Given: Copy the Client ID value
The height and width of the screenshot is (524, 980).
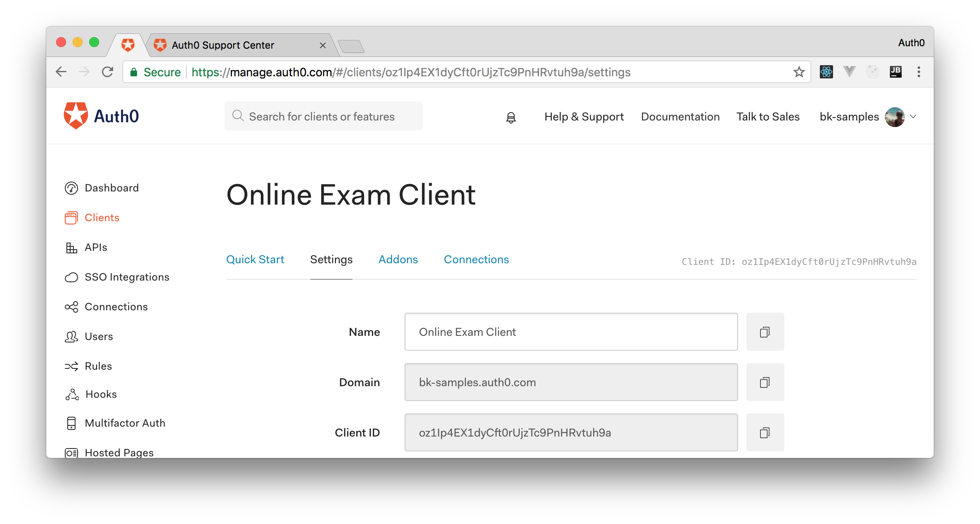Looking at the screenshot, I should (x=765, y=432).
